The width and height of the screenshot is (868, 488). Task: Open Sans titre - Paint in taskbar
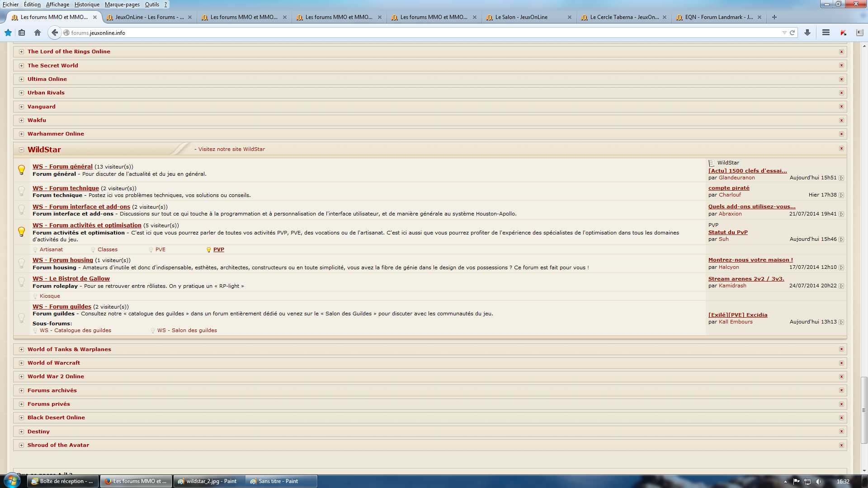click(281, 481)
